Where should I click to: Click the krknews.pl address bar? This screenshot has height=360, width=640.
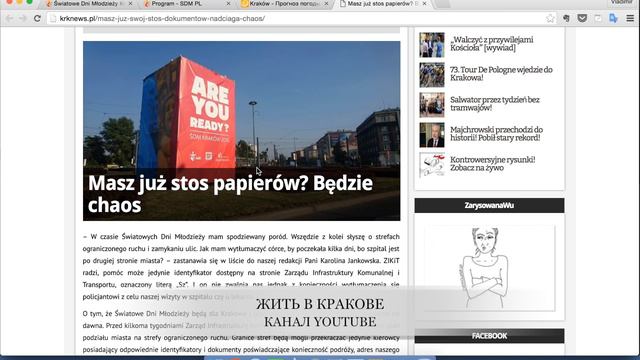pos(300,18)
